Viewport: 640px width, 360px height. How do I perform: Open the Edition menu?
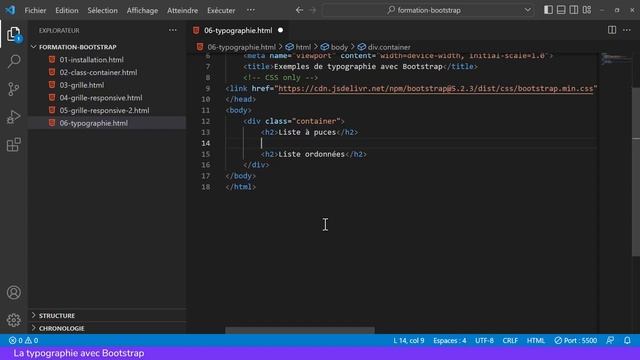coord(67,10)
